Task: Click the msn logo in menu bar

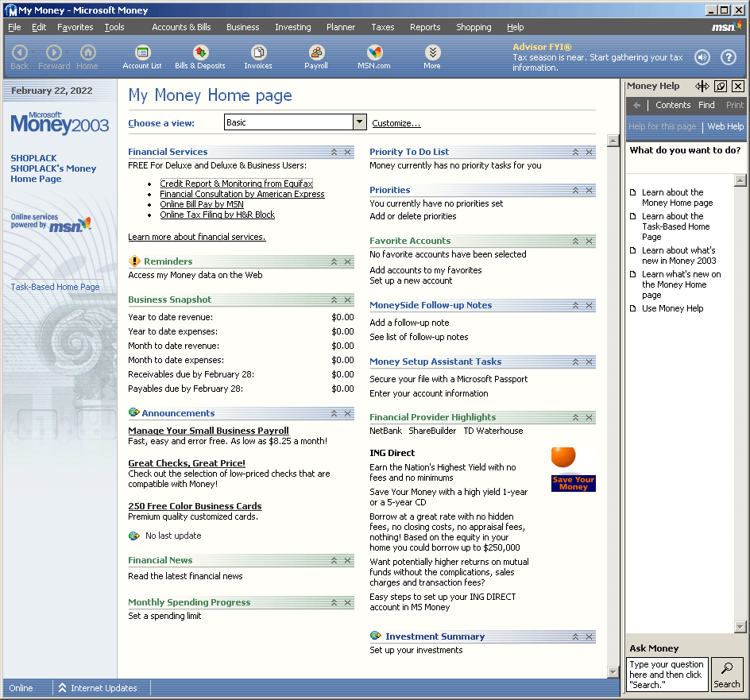Action: 725,26
